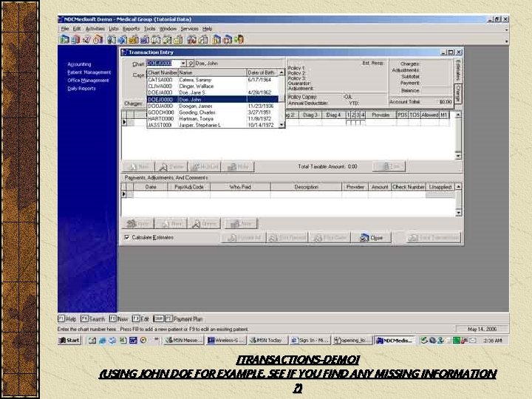The height and width of the screenshot is (399, 532).
Task: Select patient row Catera, Sammy
Action: coord(212,80)
